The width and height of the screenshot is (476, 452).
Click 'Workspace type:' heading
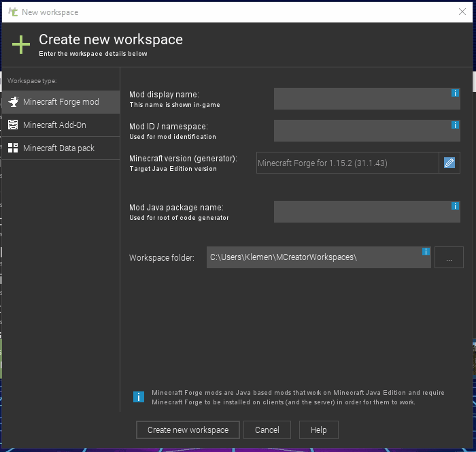coord(32,81)
